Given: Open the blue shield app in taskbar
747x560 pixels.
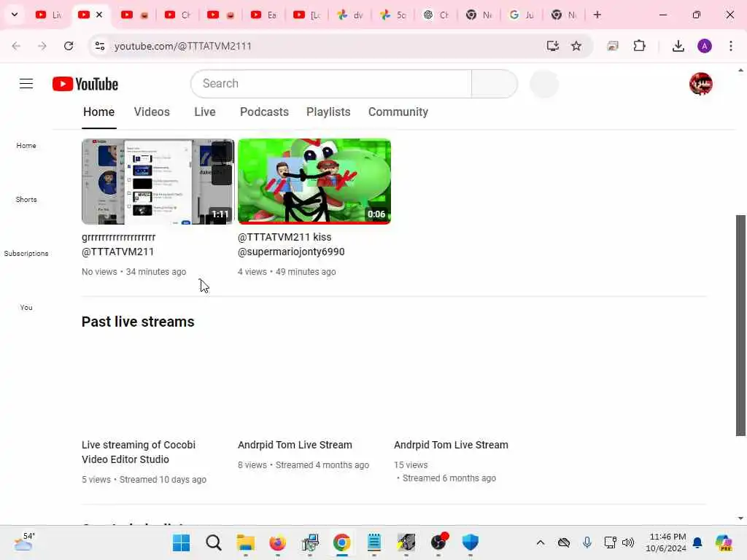Looking at the screenshot, I should pyautogui.click(x=471, y=542).
